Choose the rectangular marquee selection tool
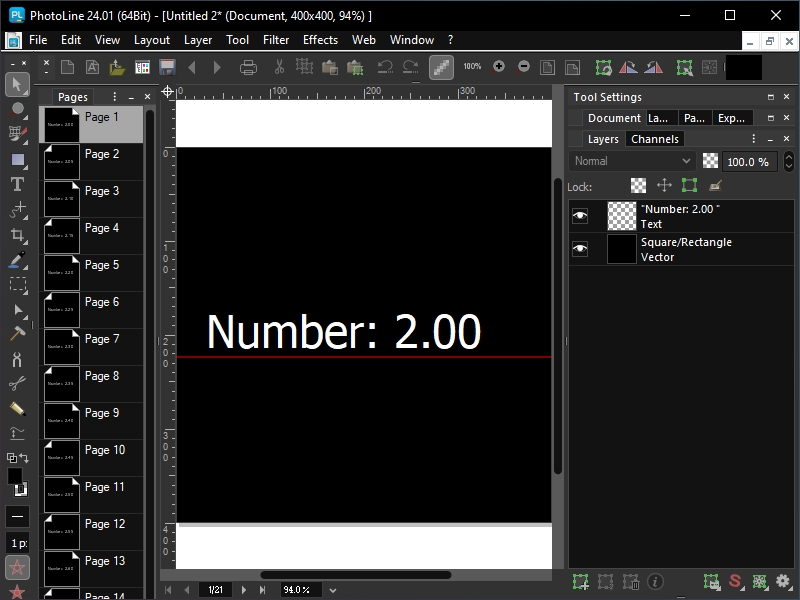This screenshot has height=600, width=800. point(17,284)
